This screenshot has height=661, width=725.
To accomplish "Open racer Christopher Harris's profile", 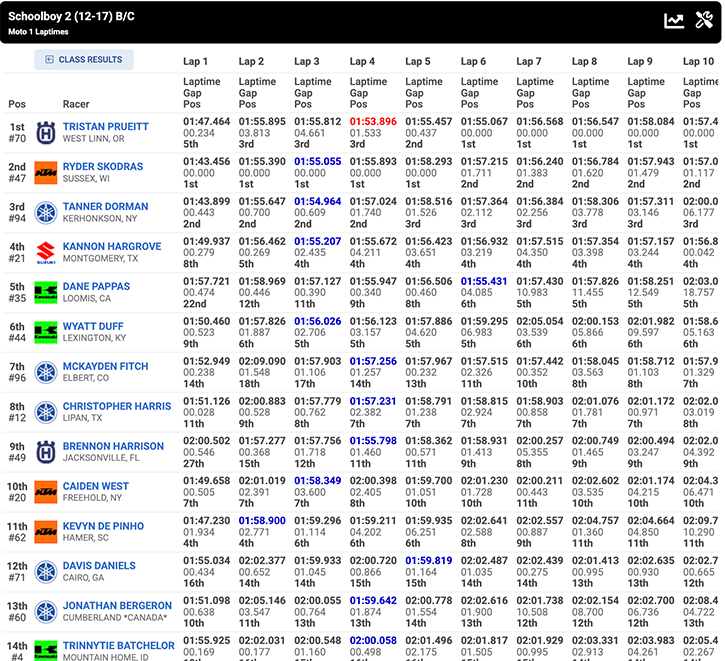I will coord(117,406).
